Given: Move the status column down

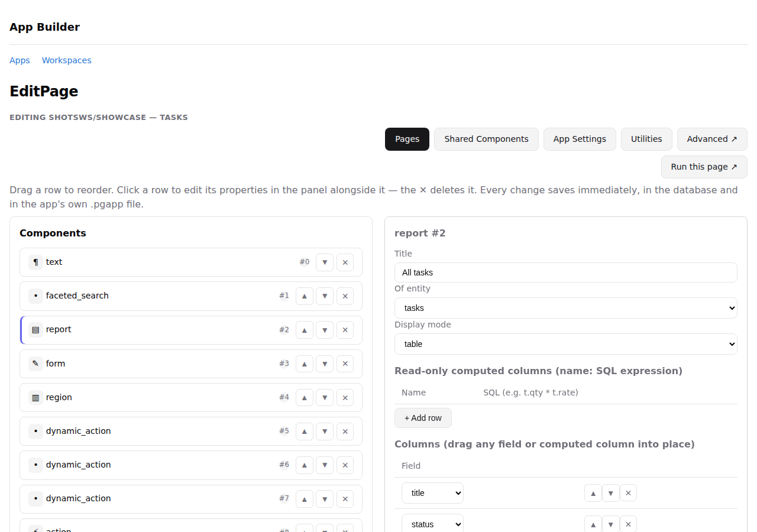Looking at the screenshot, I should pyautogui.click(x=611, y=524).
